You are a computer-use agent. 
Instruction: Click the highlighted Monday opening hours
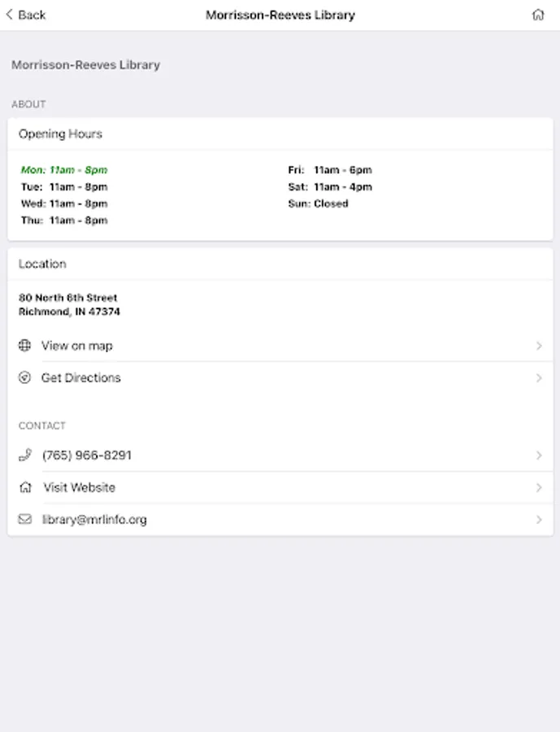coord(64,170)
